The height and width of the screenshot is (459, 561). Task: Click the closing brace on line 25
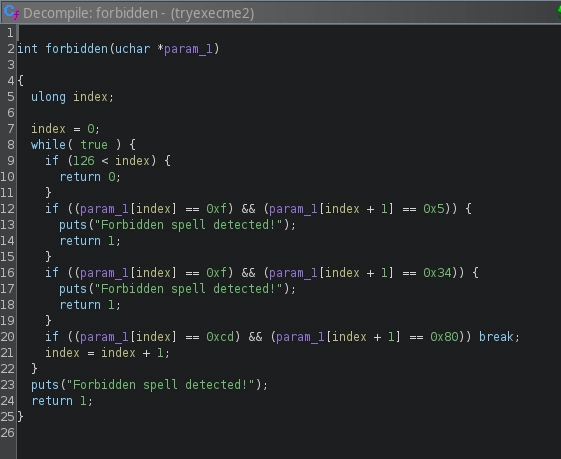pyautogui.click(x=21, y=416)
